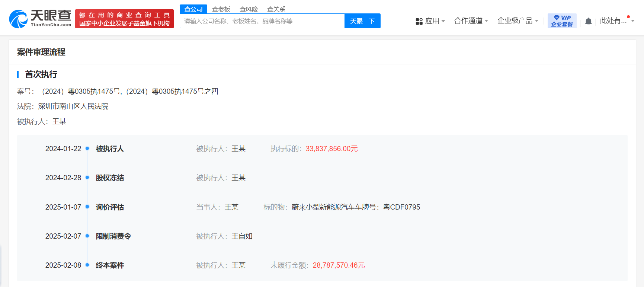Switch to the 查老板 tab

pos(221,9)
